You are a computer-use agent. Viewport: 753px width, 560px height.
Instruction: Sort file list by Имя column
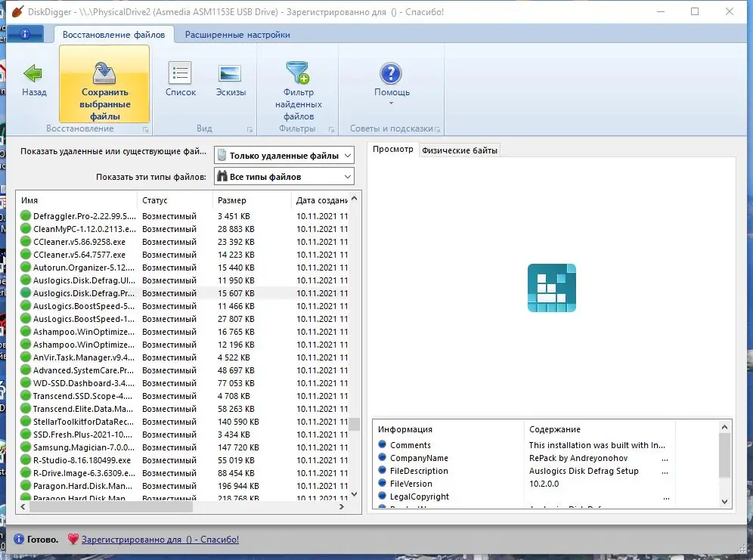(77, 200)
